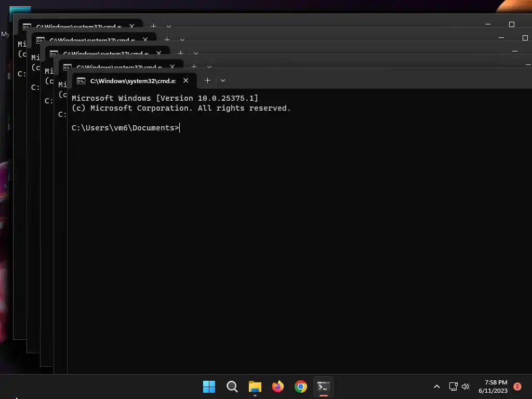This screenshot has width=532, height=399.
Task: Open Firefox from the taskbar
Action: 278,387
